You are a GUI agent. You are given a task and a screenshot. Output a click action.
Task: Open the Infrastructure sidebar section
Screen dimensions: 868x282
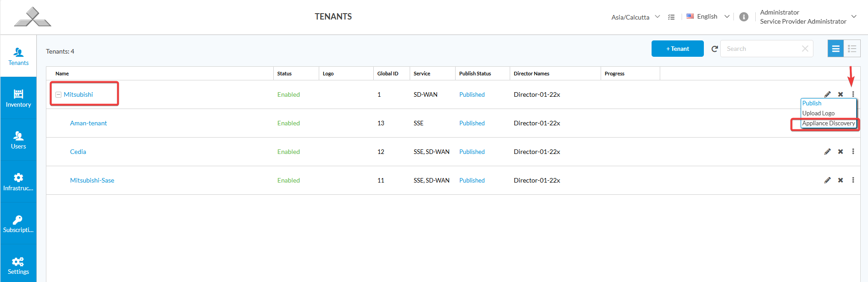pos(19,182)
